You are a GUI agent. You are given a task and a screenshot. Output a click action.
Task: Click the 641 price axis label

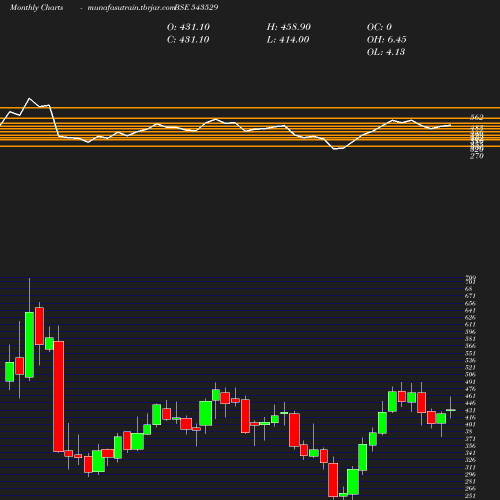point(470,310)
